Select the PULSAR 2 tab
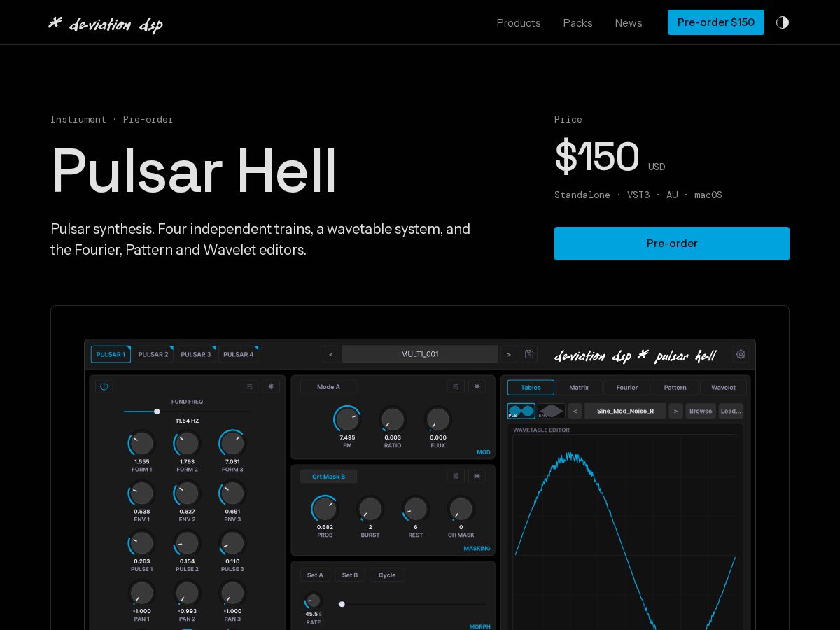This screenshot has width=840, height=630. (x=153, y=354)
